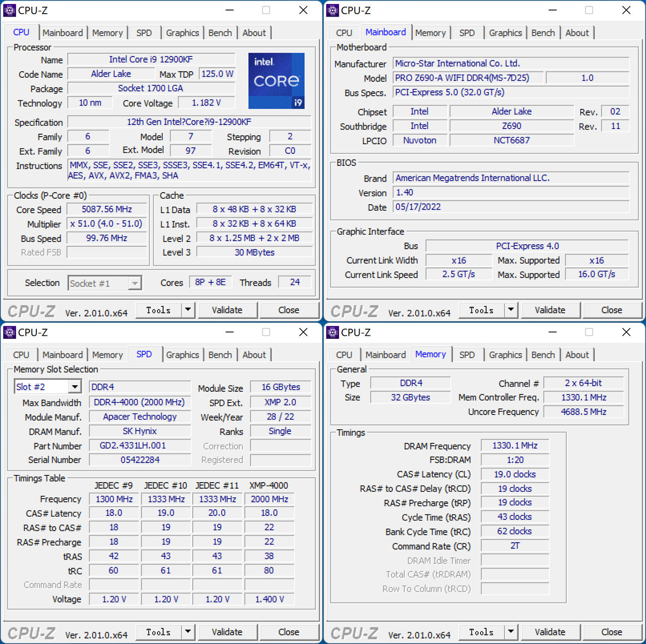646x644 pixels.
Task: Switch to the Bench tab in the CPU window
Action: 220,32
